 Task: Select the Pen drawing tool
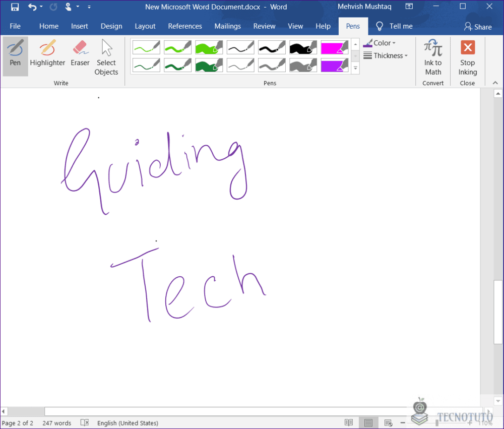pos(15,56)
